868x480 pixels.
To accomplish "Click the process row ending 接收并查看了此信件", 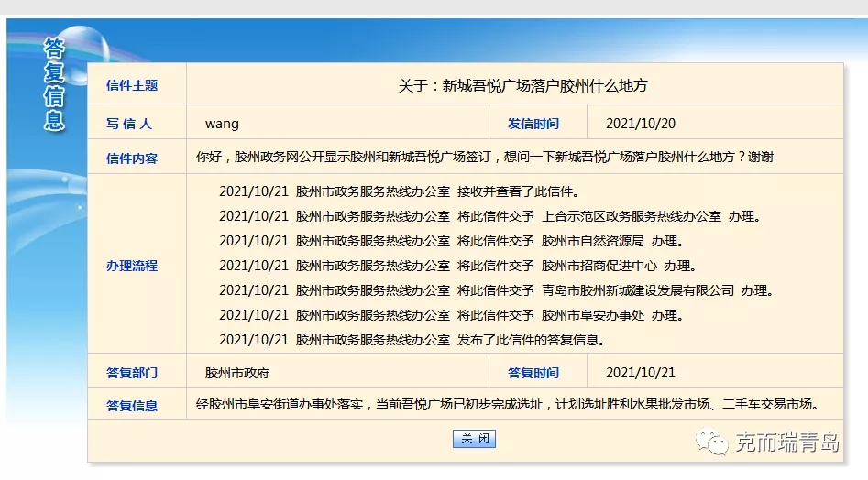I will 399,192.
